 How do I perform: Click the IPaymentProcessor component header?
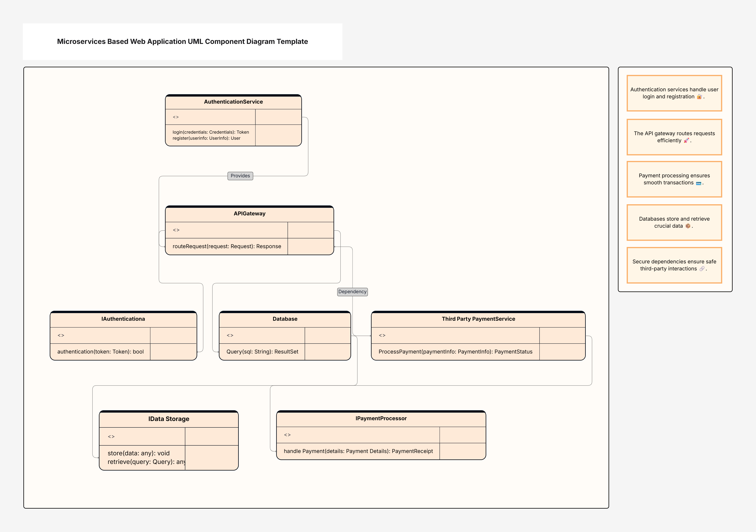(x=381, y=418)
